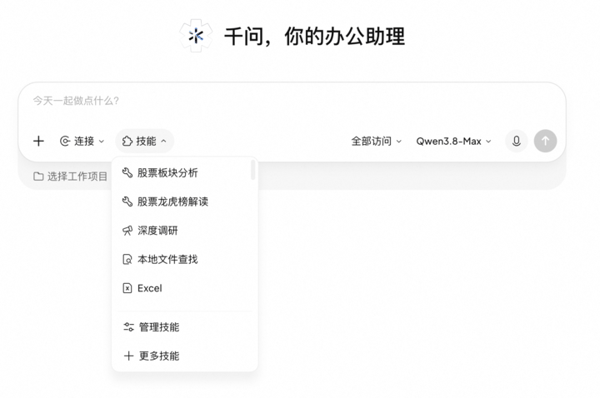Open the Qwen3.8-Max model selector
The image size is (600, 398).
[x=453, y=141]
